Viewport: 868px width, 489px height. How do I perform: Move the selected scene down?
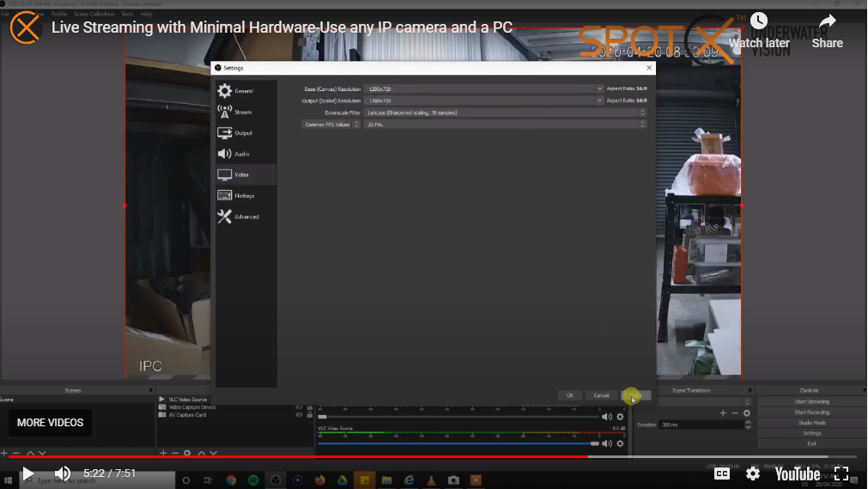(x=43, y=453)
